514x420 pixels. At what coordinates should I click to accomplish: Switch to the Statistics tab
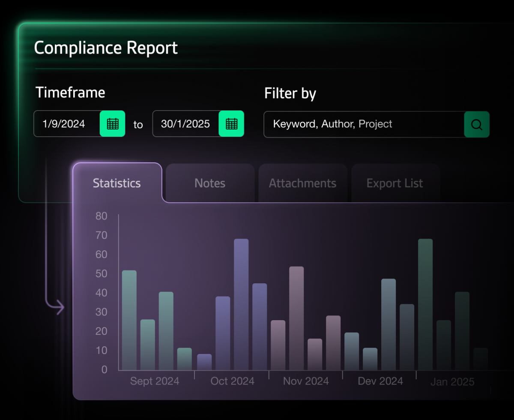coord(117,183)
